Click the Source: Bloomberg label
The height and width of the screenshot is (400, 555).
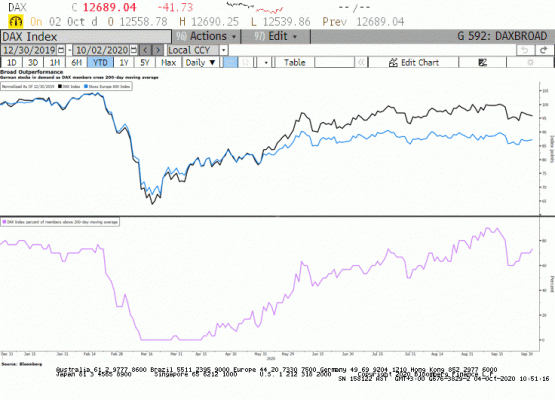pos(22,364)
